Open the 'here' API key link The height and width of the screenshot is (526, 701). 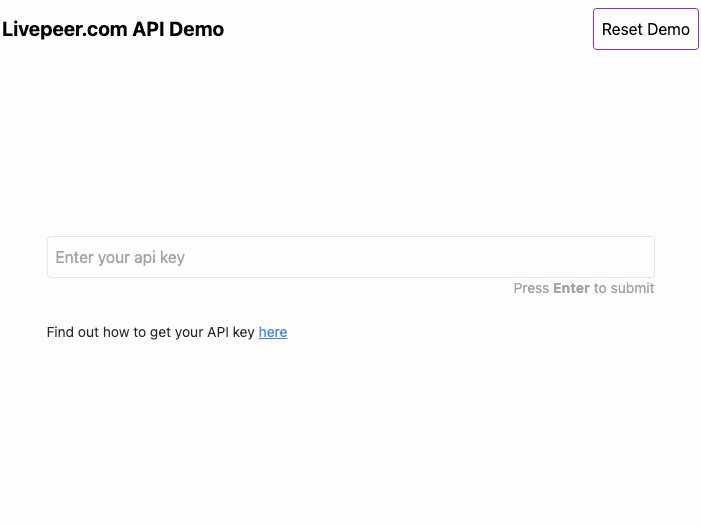pos(273,332)
